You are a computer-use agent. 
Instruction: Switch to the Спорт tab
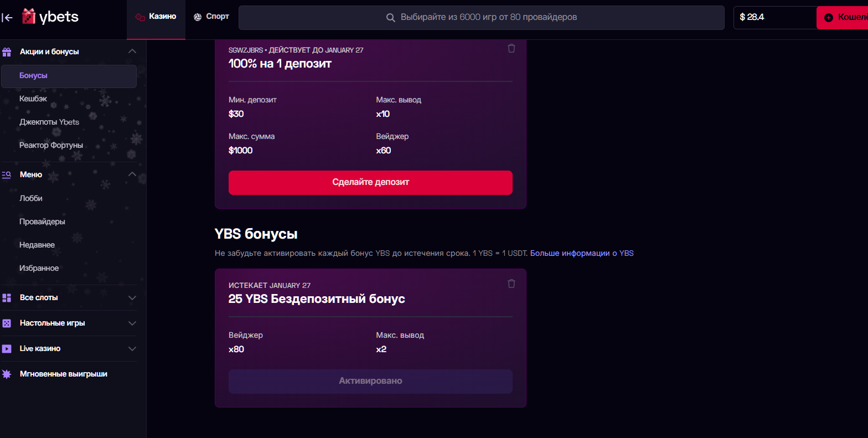(211, 17)
